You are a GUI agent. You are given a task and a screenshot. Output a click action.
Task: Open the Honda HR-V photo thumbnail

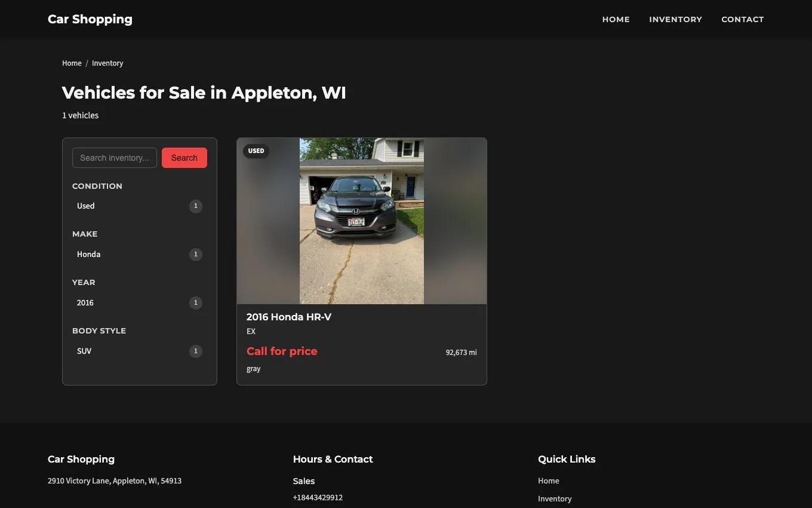click(x=362, y=221)
